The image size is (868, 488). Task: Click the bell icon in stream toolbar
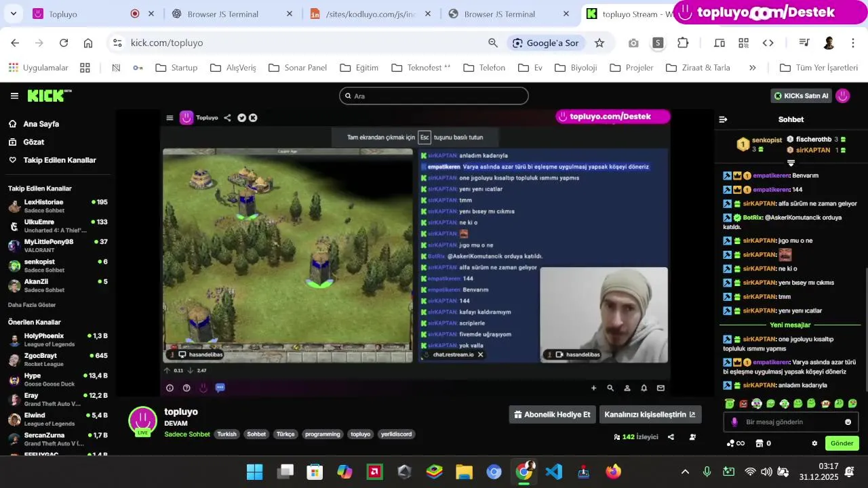[644, 388]
